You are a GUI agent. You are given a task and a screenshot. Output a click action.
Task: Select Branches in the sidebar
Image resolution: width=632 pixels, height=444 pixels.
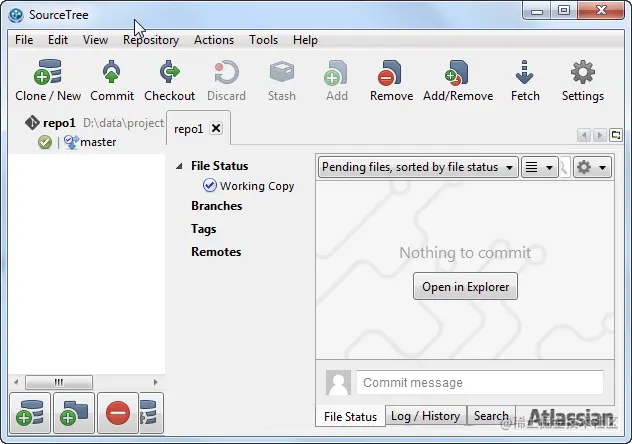click(x=217, y=206)
